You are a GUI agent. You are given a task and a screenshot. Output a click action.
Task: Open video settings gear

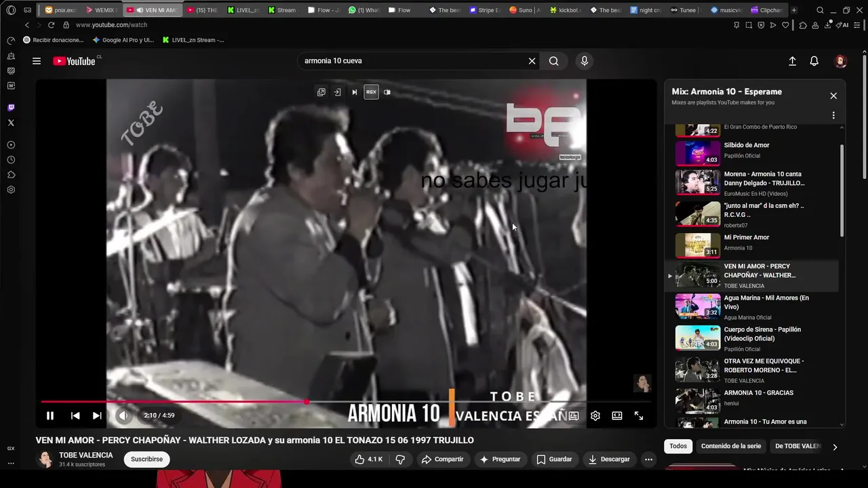595,415
